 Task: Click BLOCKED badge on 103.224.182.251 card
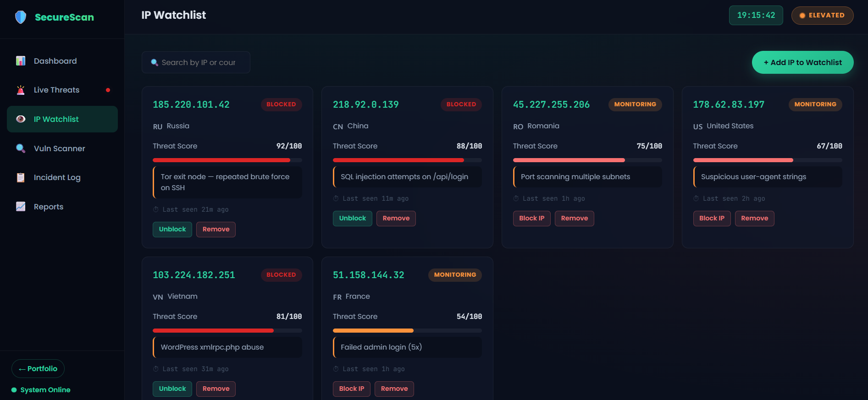[x=282, y=275]
